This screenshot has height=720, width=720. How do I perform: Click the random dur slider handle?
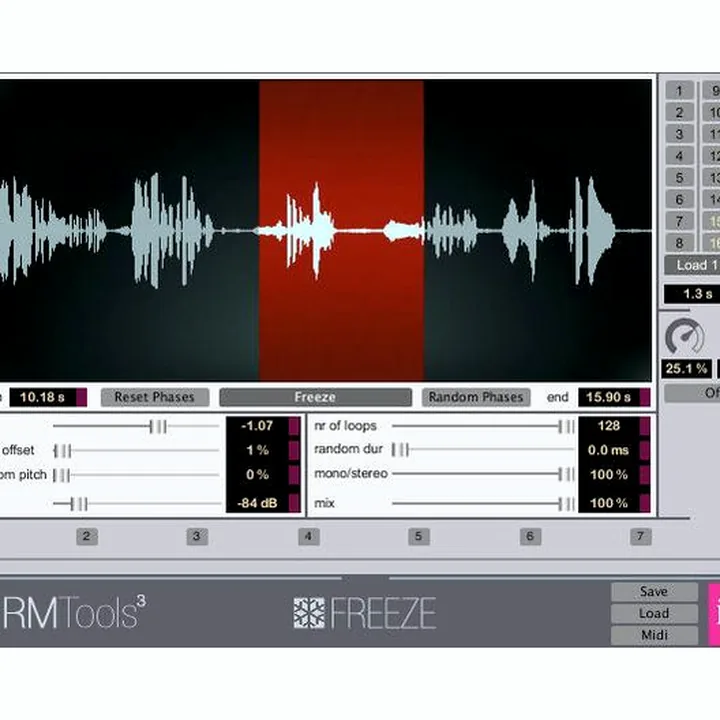coord(400,450)
